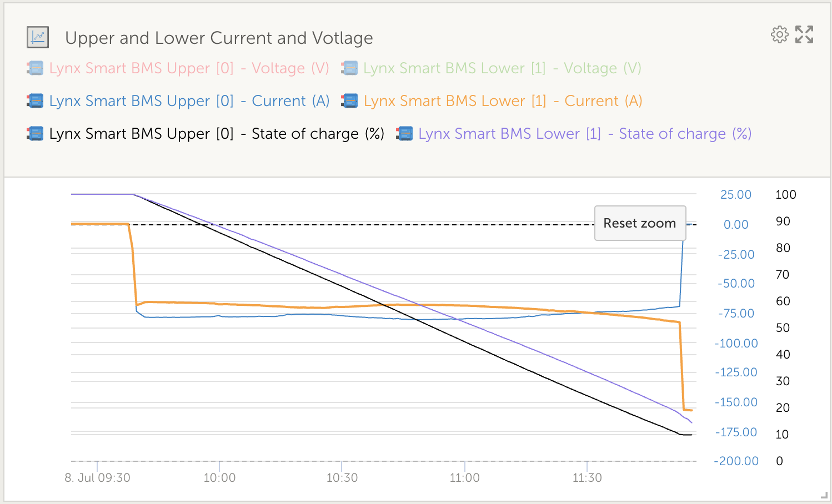Open widget settings gear icon

click(779, 34)
